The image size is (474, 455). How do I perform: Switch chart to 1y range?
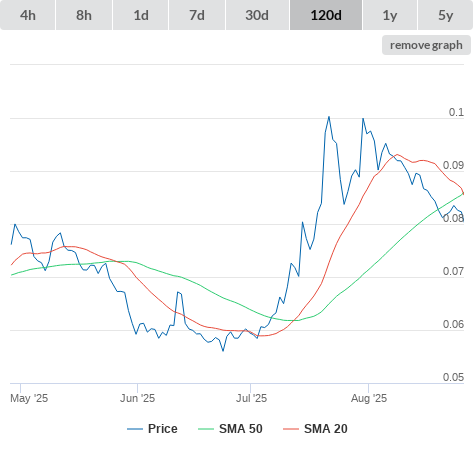pyautogui.click(x=390, y=15)
